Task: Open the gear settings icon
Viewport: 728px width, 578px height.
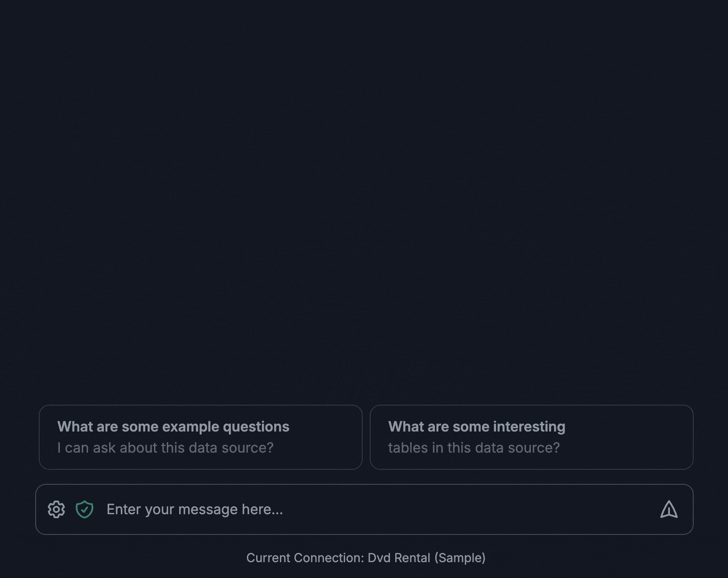Action: point(56,509)
